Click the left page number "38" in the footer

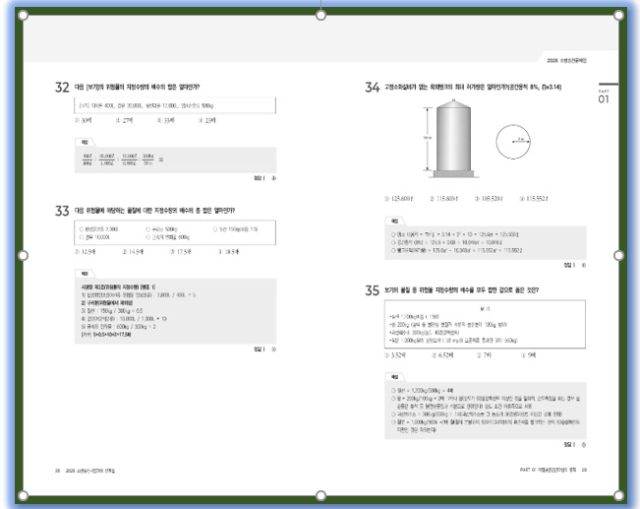point(58,471)
